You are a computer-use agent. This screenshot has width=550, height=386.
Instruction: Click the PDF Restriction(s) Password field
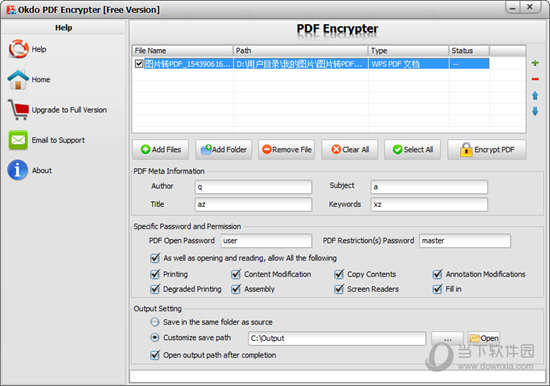pyautogui.click(x=465, y=241)
